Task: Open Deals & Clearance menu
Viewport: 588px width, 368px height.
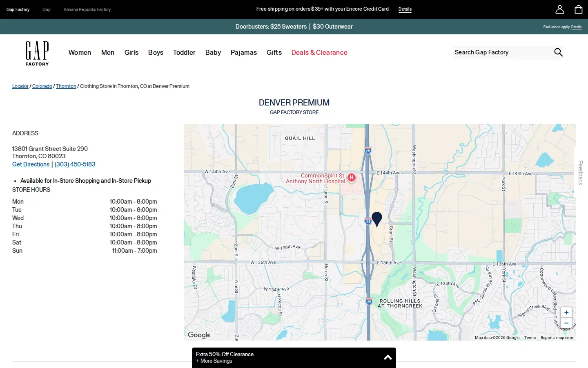Action: tap(319, 52)
